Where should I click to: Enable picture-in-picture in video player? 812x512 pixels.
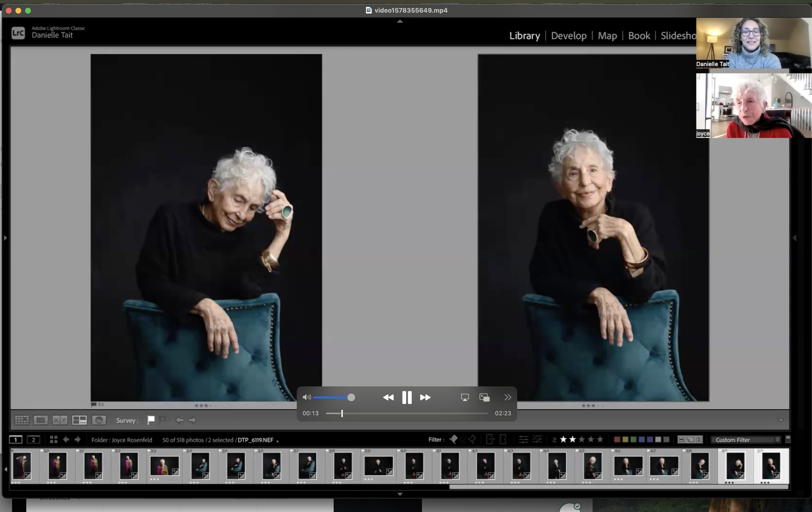[485, 397]
